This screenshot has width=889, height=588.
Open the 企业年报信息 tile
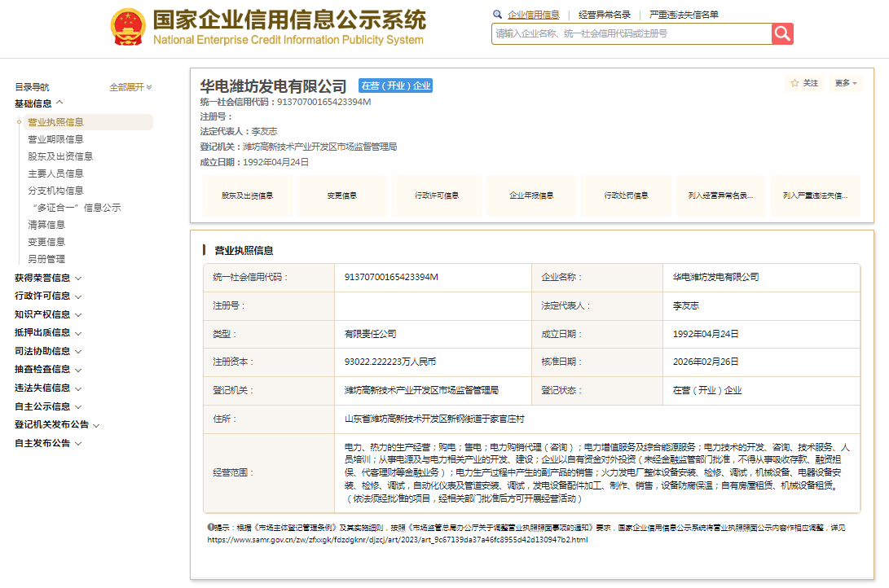coord(531,195)
